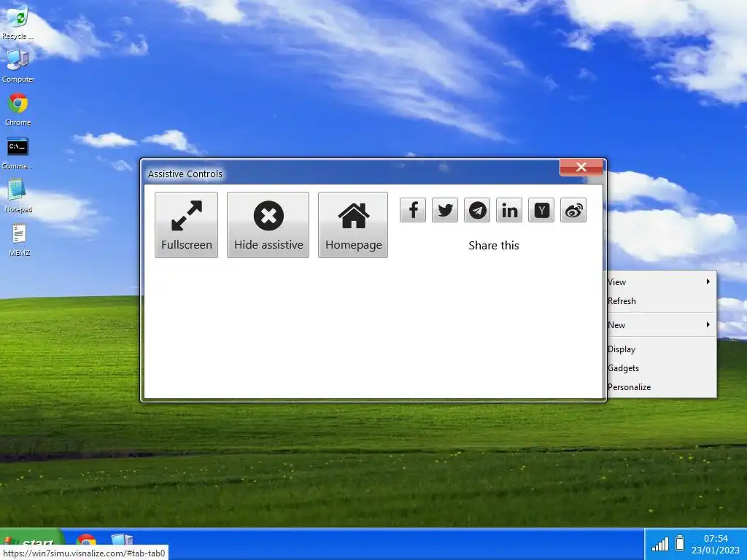Click the Share this label
The height and width of the screenshot is (560, 747).
494,246
